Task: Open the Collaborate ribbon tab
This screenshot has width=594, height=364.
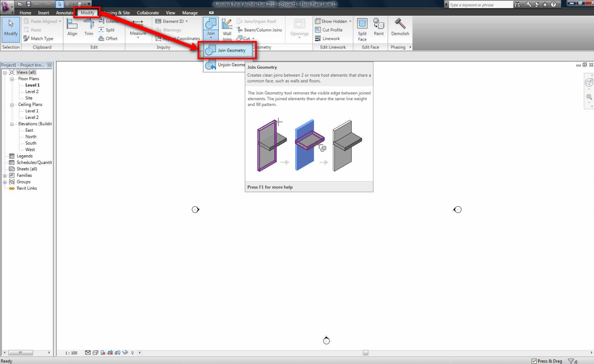Action: point(148,13)
